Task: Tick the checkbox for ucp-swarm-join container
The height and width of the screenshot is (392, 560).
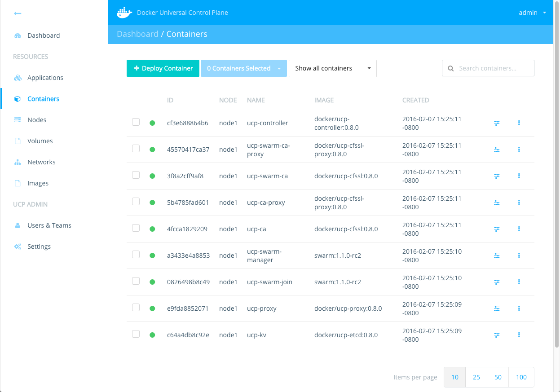Action: (136, 281)
